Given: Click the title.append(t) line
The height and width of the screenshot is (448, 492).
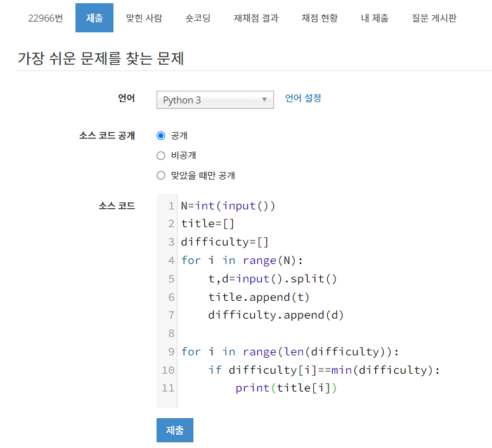Looking at the screenshot, I should (259, 297).
